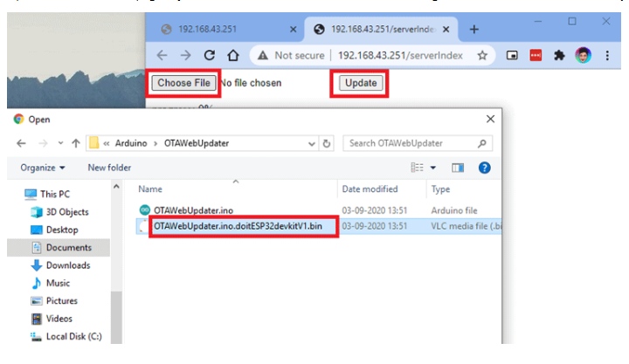Open the view options dropdown arrow
The image size is (629, 364).
432,168
